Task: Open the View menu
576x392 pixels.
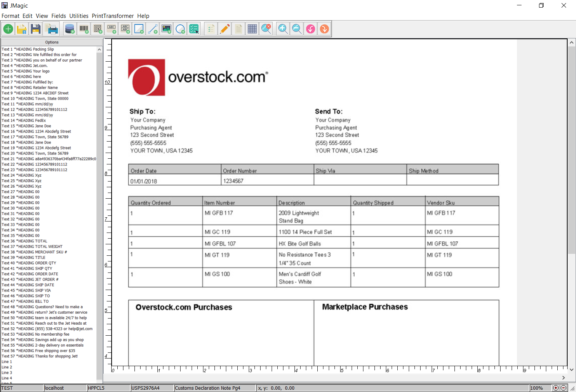Action: pos(42,16)
